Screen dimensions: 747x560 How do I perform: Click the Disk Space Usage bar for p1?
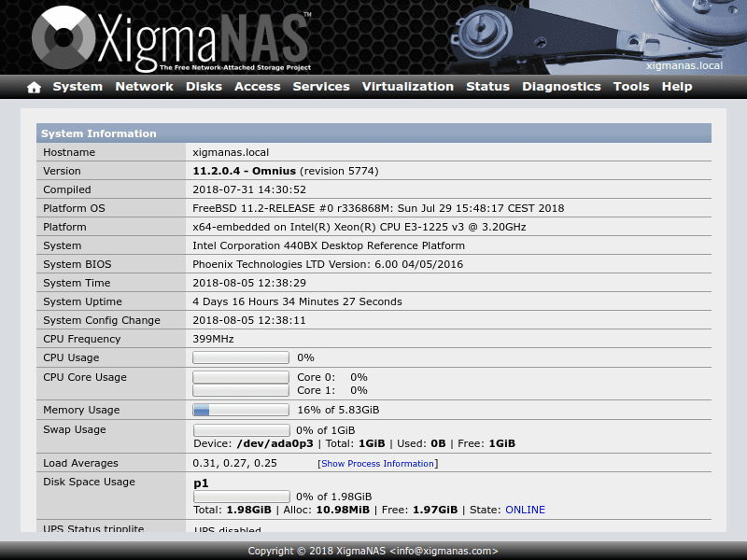click(240, 497)
